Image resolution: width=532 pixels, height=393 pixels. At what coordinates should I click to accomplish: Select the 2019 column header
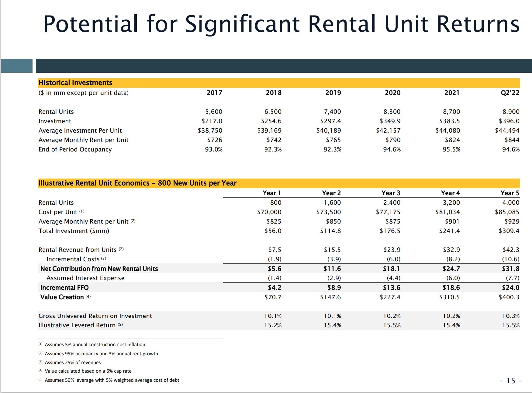point(333,93)
